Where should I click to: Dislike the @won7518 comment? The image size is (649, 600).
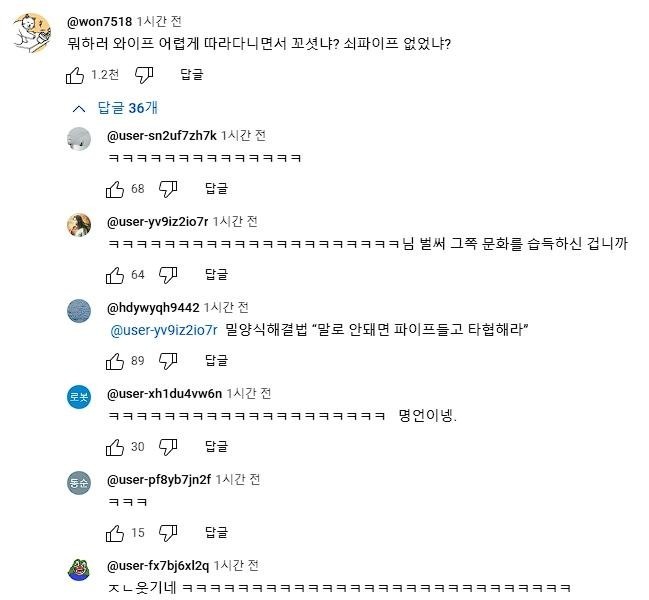click(144, 74)
